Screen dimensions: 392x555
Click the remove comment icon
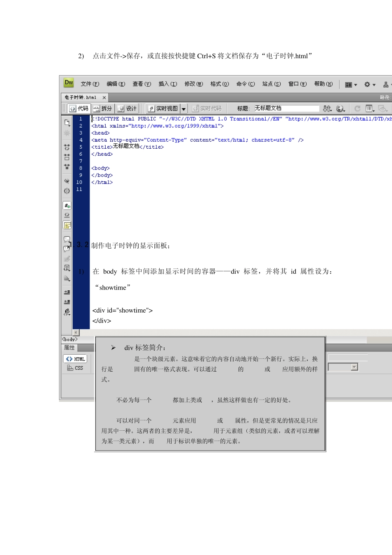coord(67,249)
